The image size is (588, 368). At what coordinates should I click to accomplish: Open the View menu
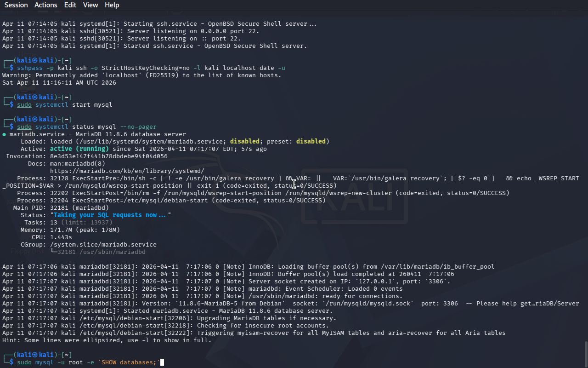pos(90,5)
